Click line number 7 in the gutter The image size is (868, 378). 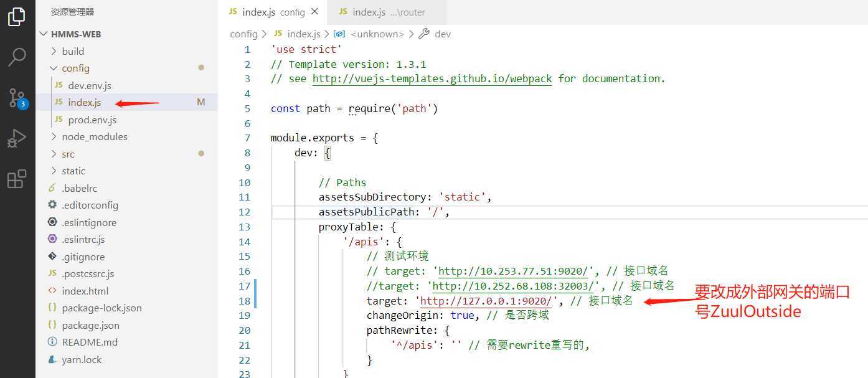(x=247, y=138)
